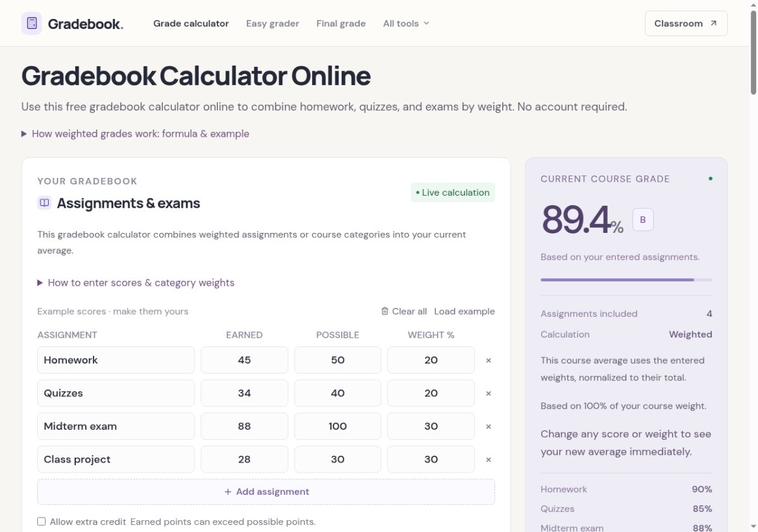The image size is (758, 532).
Task: Click Midterm exam earned field 88
Action: pos(244,427)
